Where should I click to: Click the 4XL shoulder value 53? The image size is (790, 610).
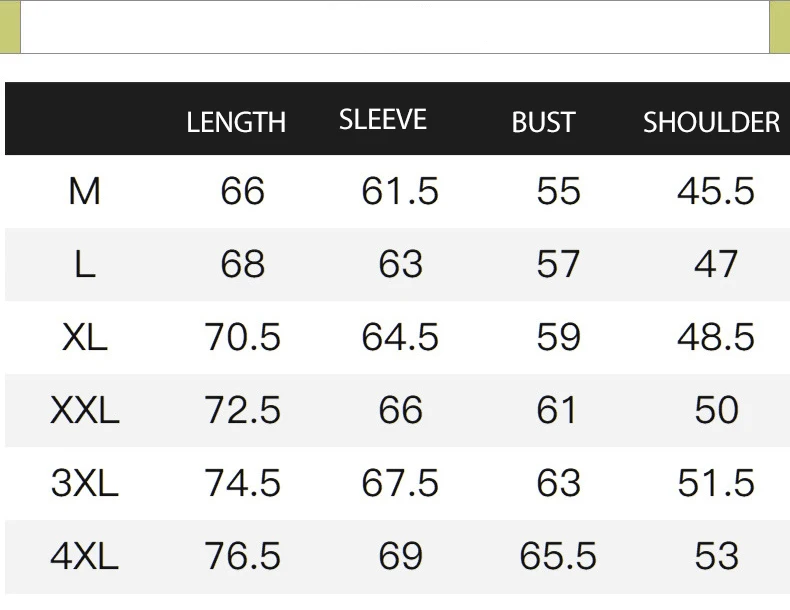[716, 556]
